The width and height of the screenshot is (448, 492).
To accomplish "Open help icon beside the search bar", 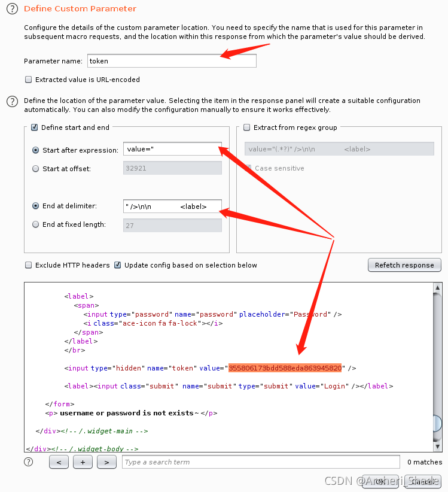I will tap(29, 462).
